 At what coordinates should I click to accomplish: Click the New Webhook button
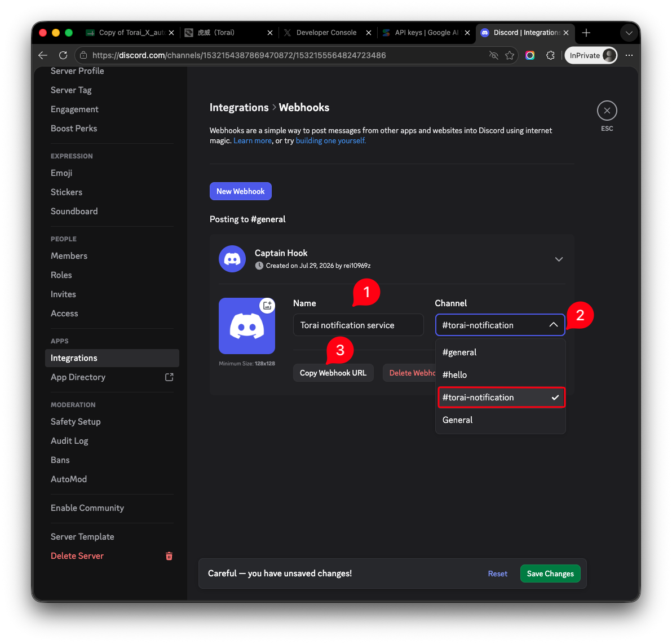click(x=240, y=191)
